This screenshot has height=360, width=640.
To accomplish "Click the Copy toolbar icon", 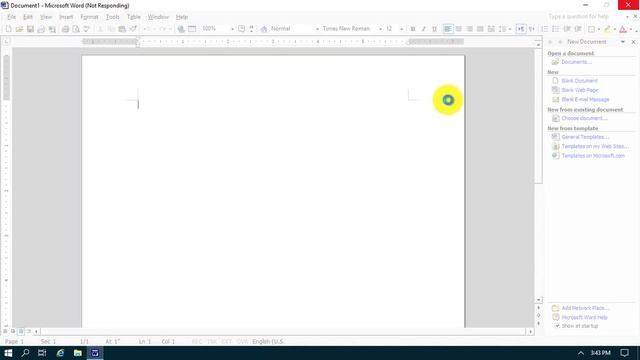I will point(111,29).
